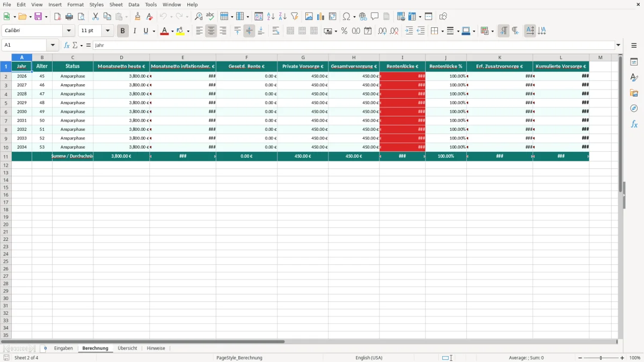Open the Font Name dropdown
Screen dimensions: 644x362
69,31
